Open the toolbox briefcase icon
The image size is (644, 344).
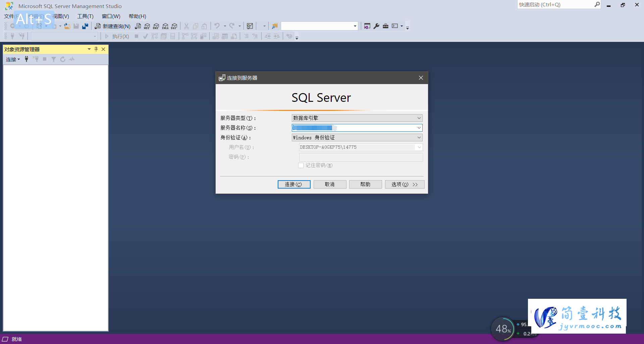click(386, 26)
